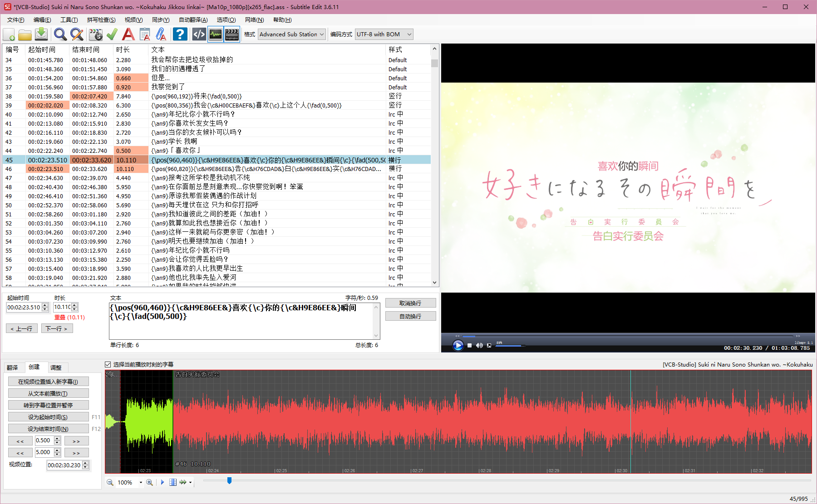Viewport: 817px width, 504px height.
Task: Open the ASS styles red A icon
Action: click(x=128, y=34)
